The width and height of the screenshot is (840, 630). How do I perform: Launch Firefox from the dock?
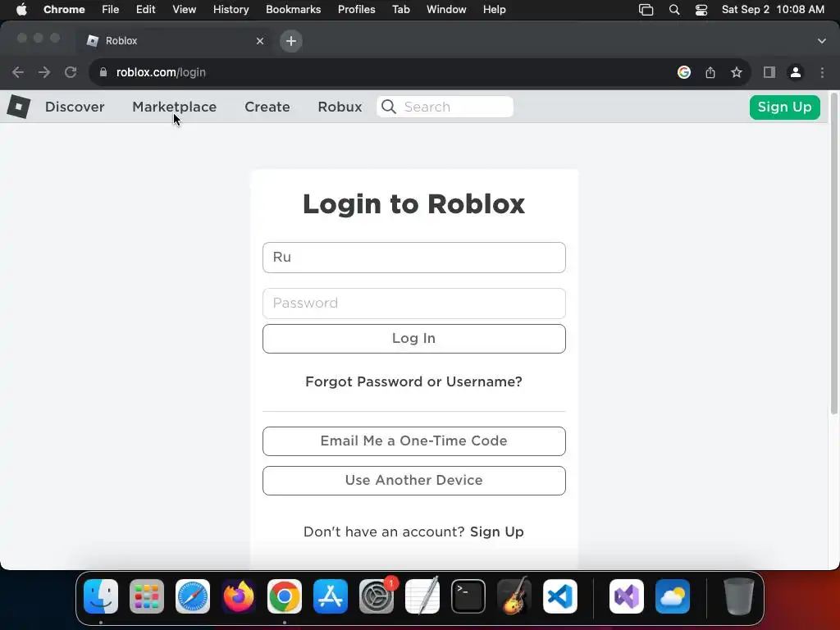pos(239,596)
